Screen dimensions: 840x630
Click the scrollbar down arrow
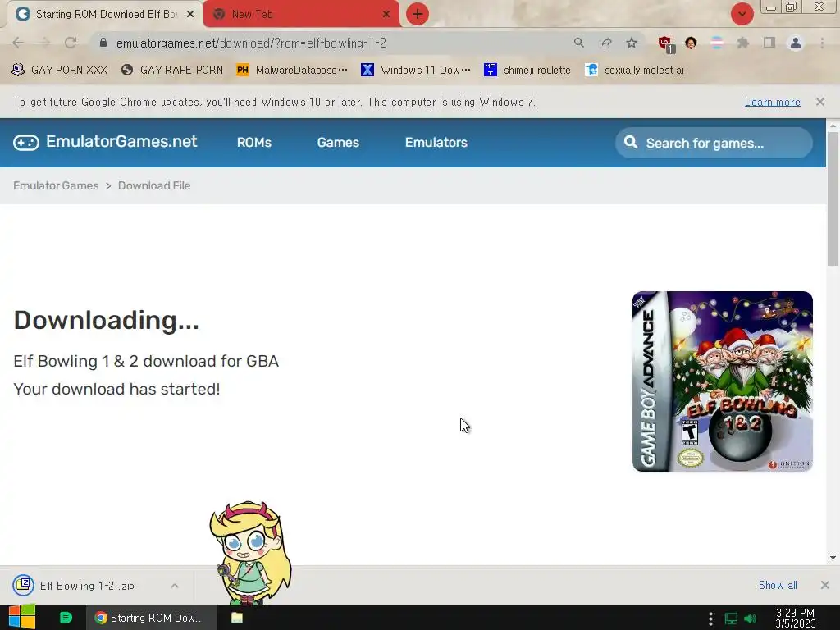(x=833, y=558)
